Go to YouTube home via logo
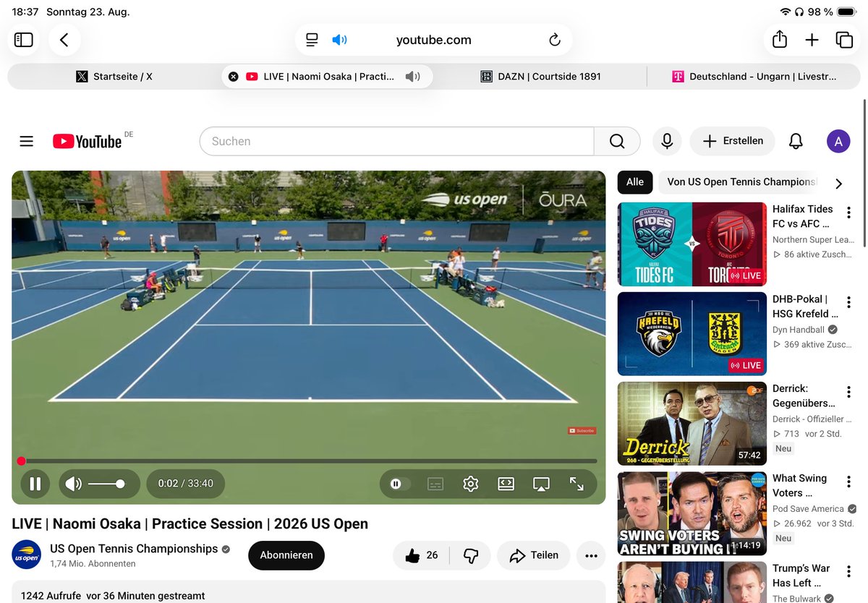This screenshot has height=603, width=868. coord(87,141)
